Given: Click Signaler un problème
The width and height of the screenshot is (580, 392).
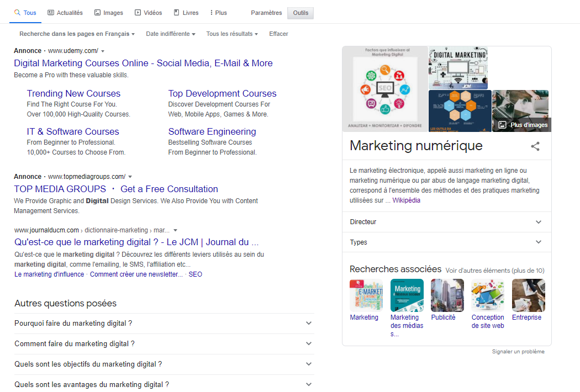Looking at the screenshot, I should pos(518,352).
